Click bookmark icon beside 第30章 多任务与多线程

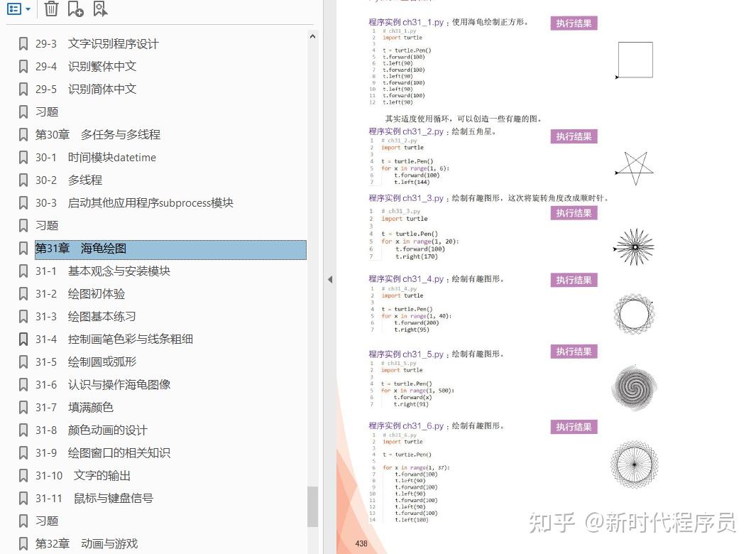click(x=23, y=135)
